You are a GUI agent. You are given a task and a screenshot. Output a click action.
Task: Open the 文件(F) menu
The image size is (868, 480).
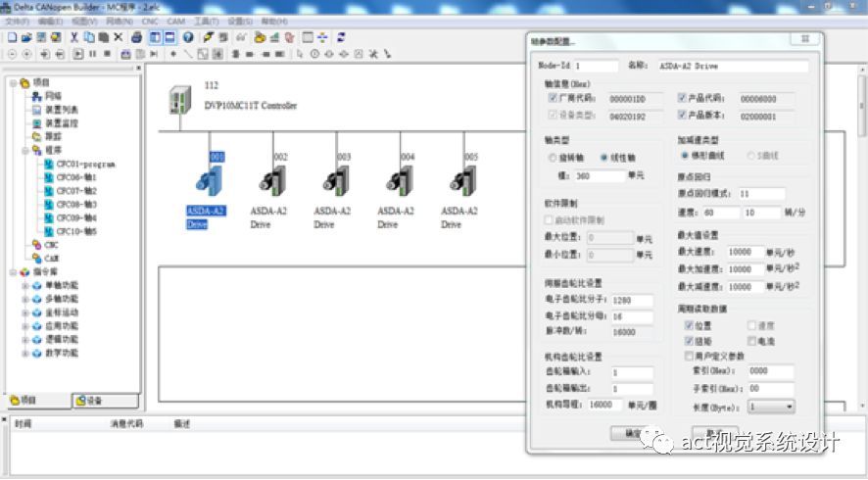(x=18, y=22)
